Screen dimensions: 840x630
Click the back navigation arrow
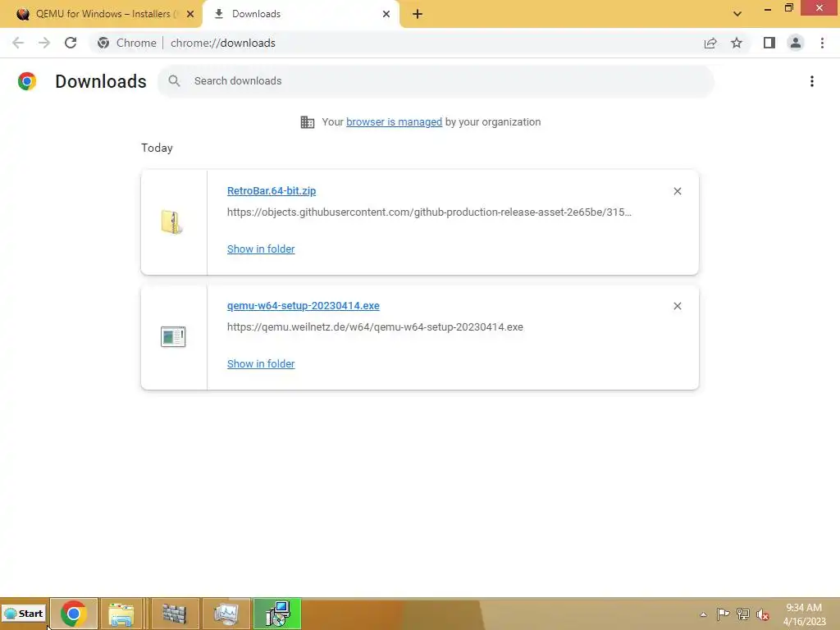click(x=18, y=43)
